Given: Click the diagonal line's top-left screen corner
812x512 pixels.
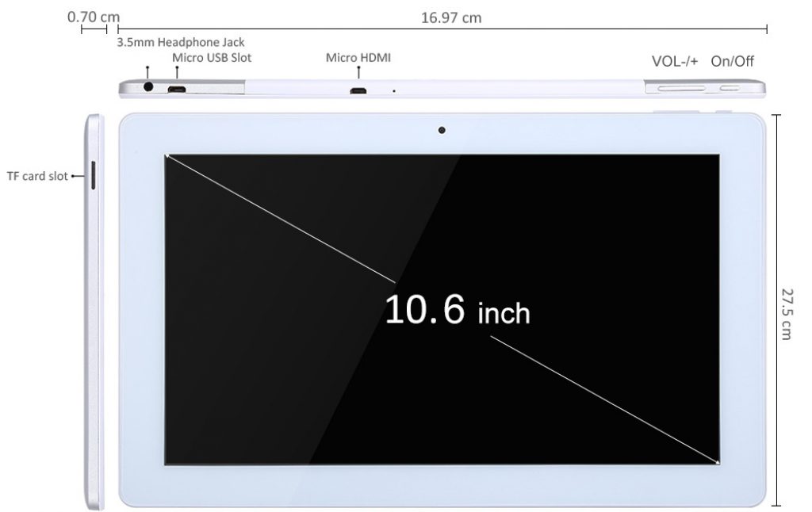Looking at the screenshot, I should [166, 155].
